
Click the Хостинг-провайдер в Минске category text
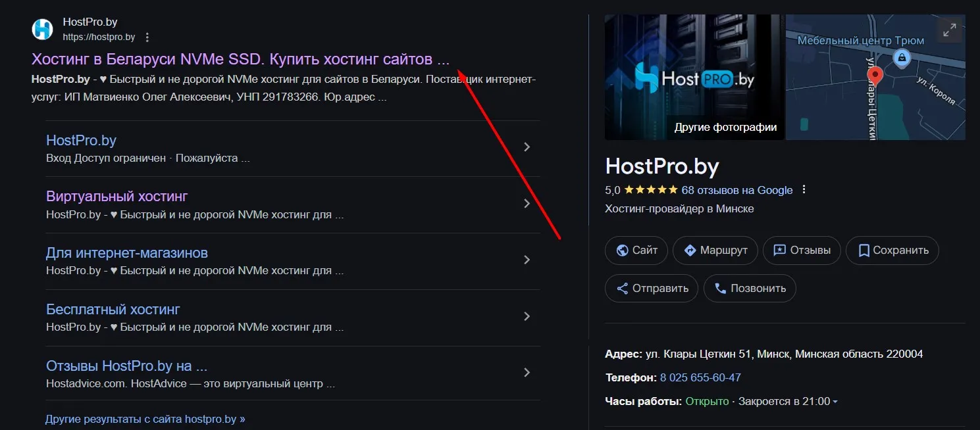[679, 209]
